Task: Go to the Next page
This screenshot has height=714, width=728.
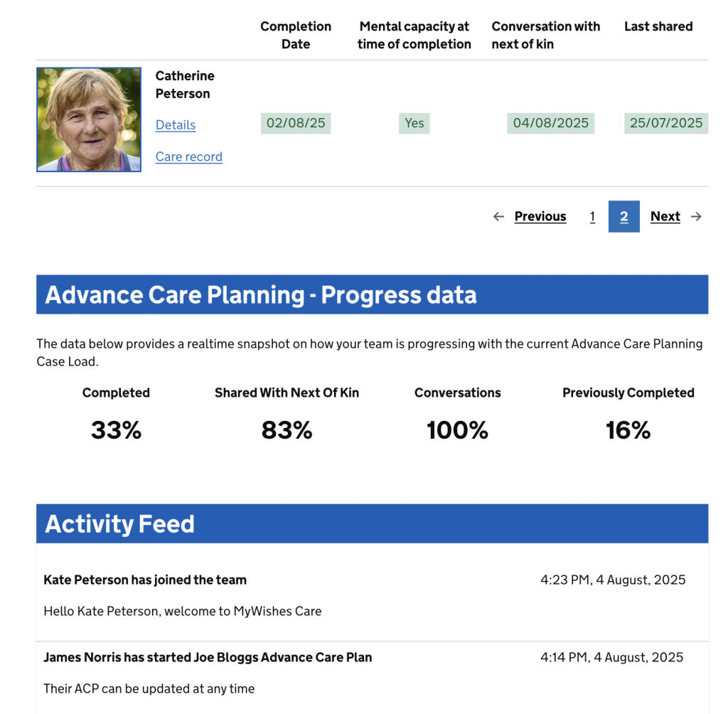Action: [x=665, y=217]
